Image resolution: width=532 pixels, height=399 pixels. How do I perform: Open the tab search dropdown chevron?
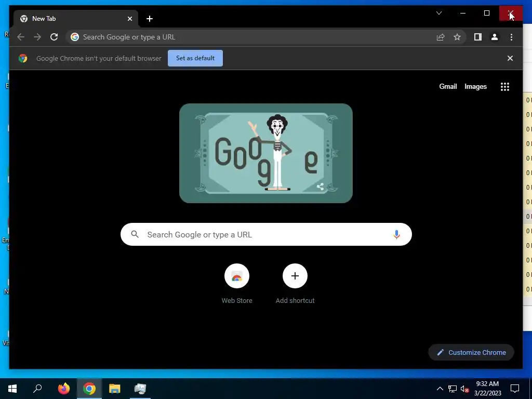438,13
